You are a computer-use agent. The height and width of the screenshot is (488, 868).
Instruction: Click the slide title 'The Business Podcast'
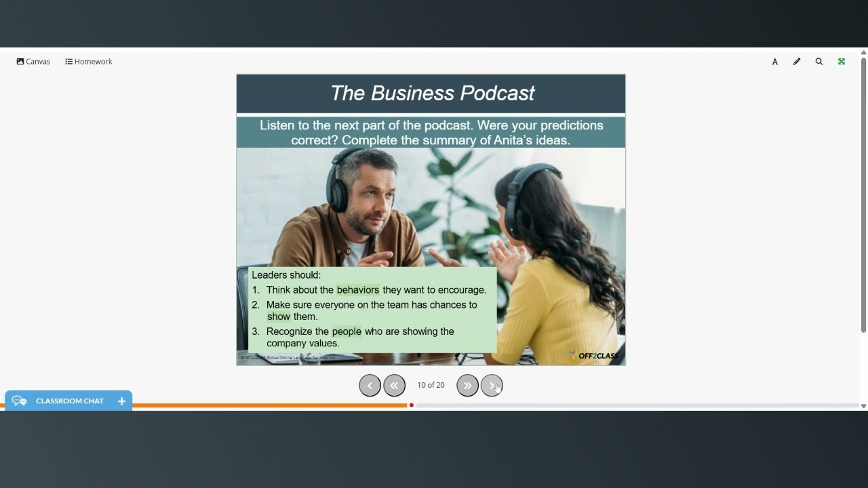click(x=432, y=94)
